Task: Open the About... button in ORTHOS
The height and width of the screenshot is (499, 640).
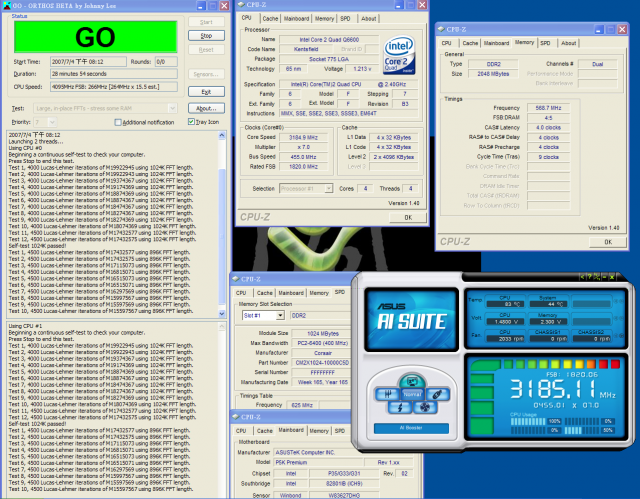Action: 206,108
